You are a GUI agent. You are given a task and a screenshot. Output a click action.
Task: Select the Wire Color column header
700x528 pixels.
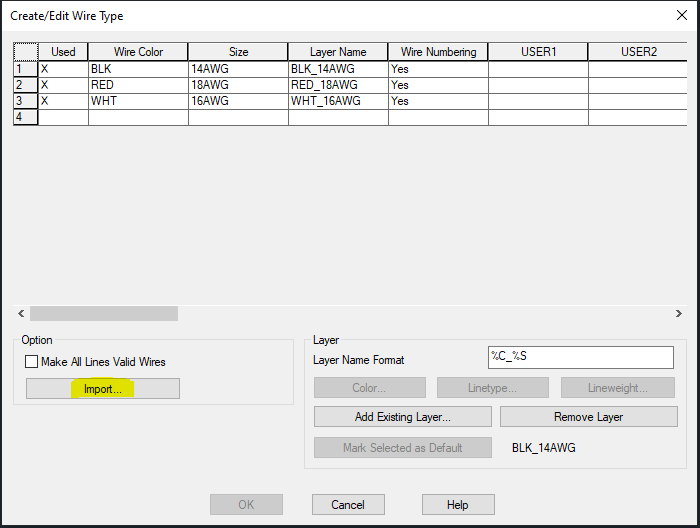[138, 52]
